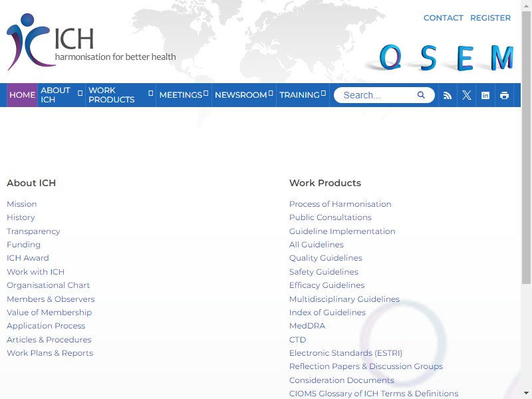Open the Work Plans & Reports link

[x=50, y=353]
